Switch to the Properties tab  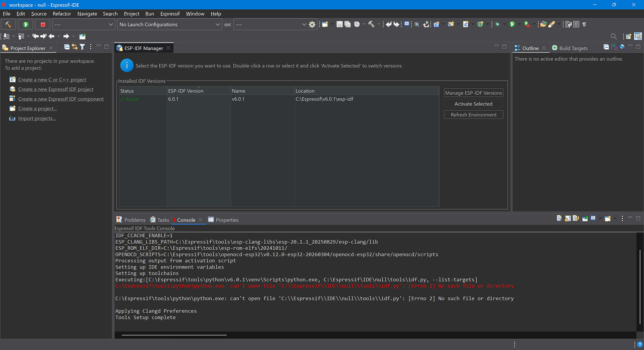[x=223, y=220]
